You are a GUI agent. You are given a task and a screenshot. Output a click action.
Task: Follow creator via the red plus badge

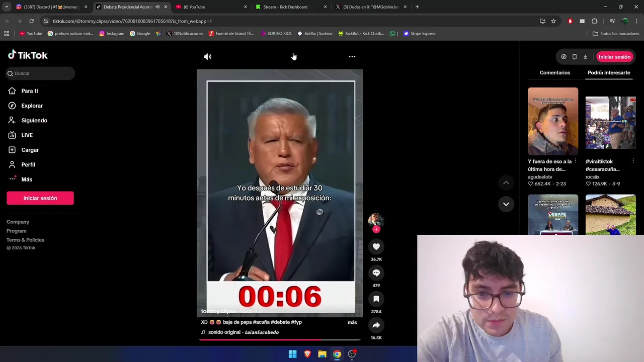pos(376,229)
